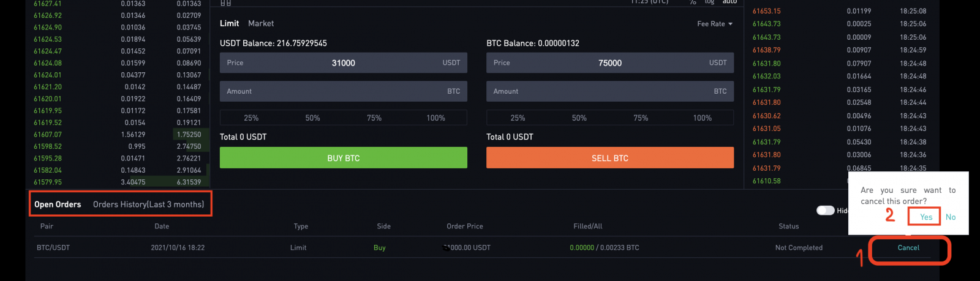Click Cancel on the BTC/USDT open order

click(908, 248)
